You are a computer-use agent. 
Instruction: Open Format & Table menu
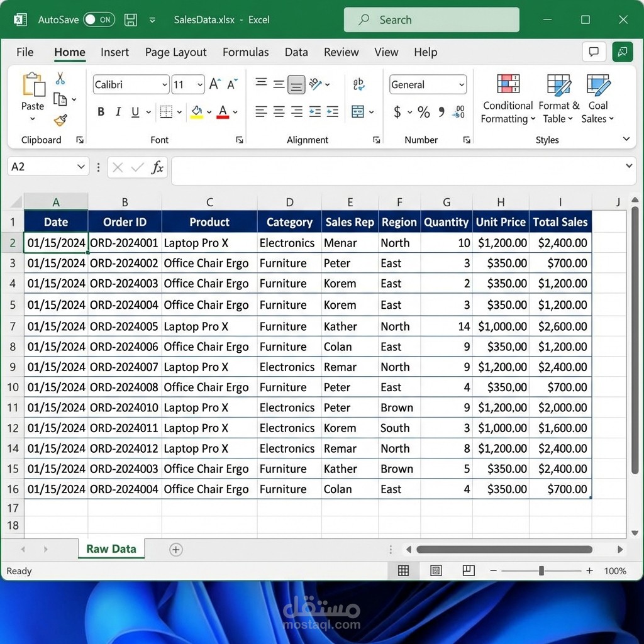(558, 99)
